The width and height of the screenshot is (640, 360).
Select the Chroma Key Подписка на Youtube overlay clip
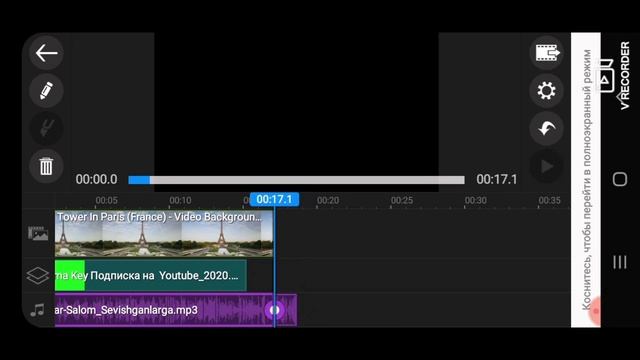point(151,276)
